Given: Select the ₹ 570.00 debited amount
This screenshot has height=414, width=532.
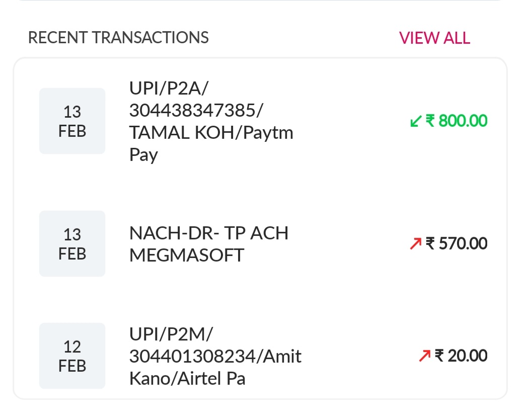Looking at the screenshot, I should tap(457, 244).
